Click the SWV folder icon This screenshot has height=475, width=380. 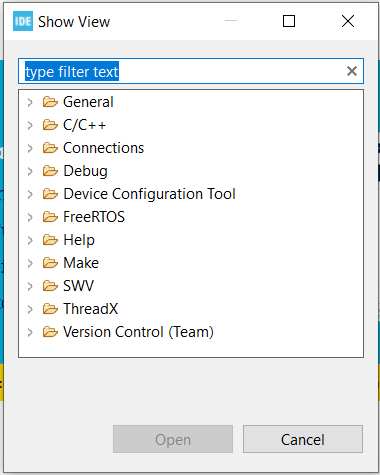pos(50,286)
